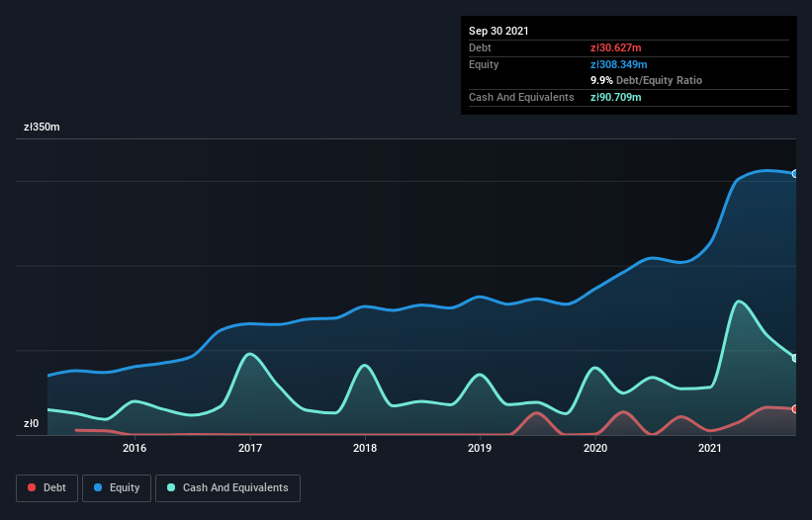Click the Sep 30 2021 tooltip date
812x520 pixels.
coord(498,31)
